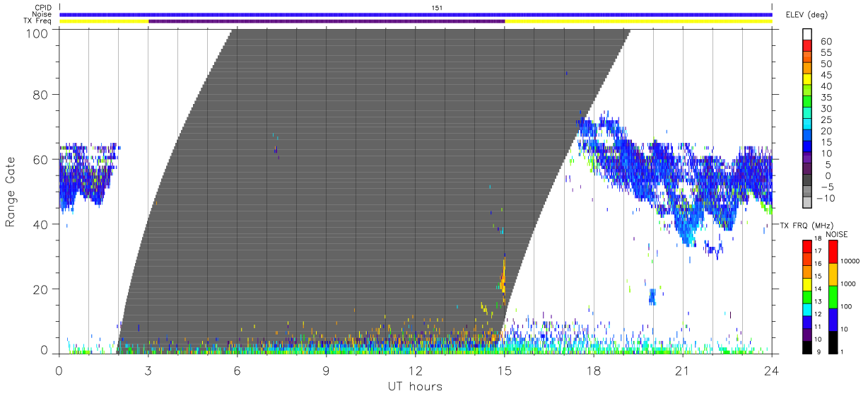Viewport: 868px width, 401px height.
Task: Pick the white top segment of the ELEV colorbar
Action: [807, 34]
